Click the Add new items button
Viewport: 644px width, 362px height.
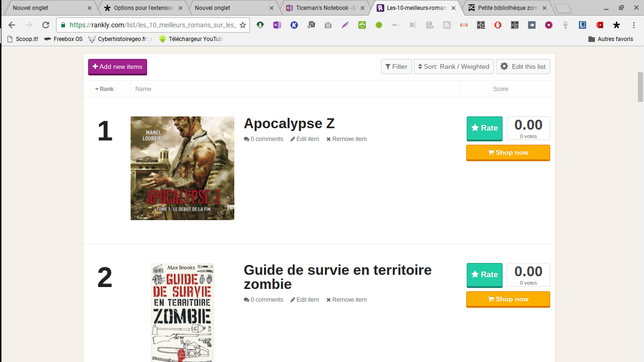point(117,66)
